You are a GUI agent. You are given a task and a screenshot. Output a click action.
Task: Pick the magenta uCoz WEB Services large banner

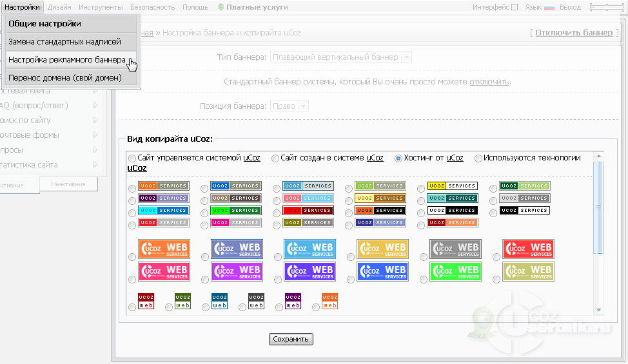237,271
